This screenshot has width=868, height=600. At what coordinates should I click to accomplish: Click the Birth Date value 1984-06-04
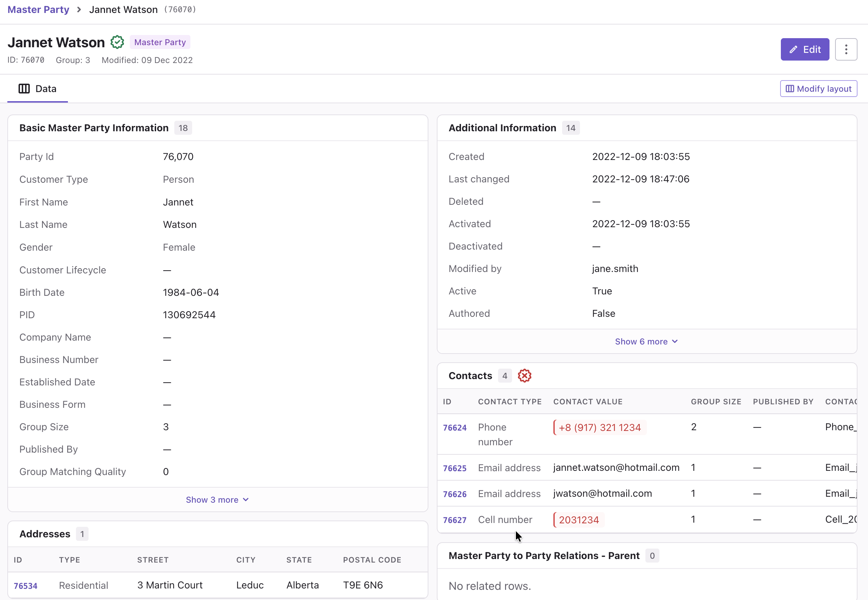(191, 293)
